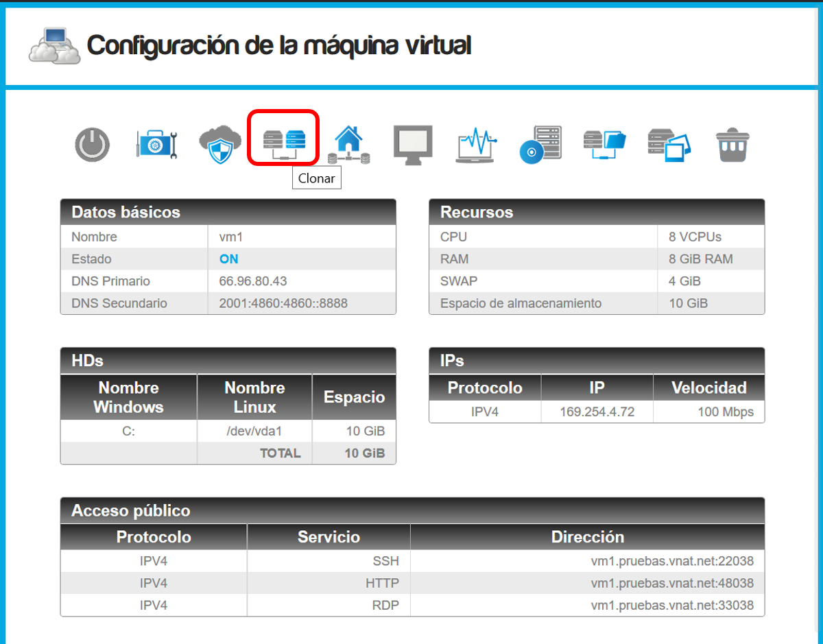Select the vm1 name value
823x644 pixels.
[230, 237]
